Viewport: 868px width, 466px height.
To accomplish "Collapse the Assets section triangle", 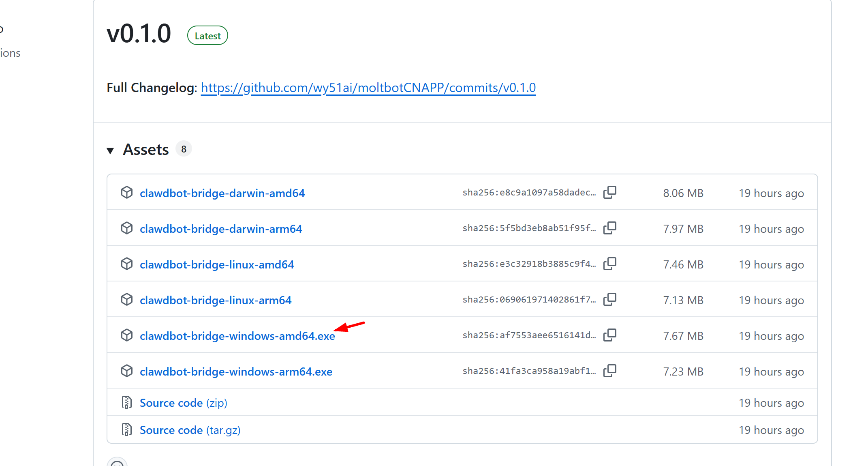I will (110, 150).
